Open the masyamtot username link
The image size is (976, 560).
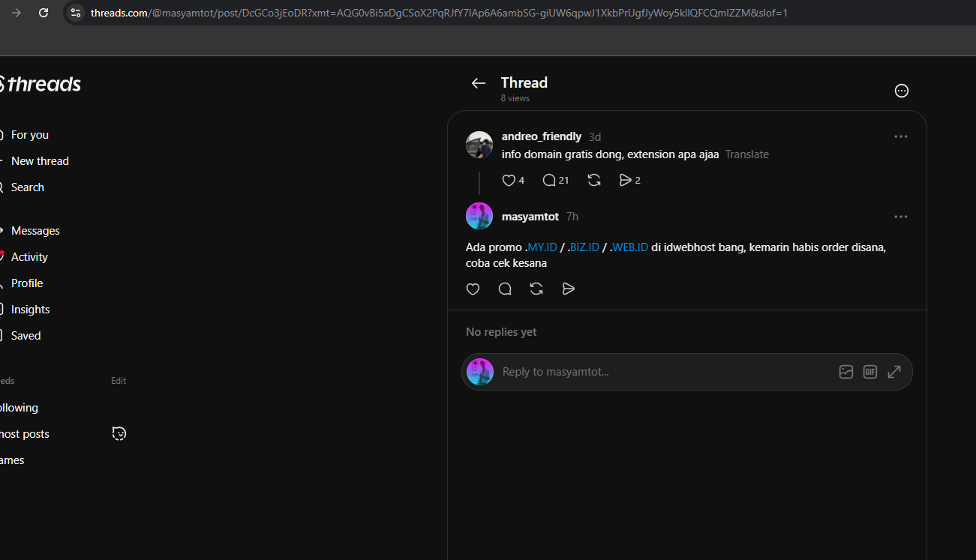530,217
